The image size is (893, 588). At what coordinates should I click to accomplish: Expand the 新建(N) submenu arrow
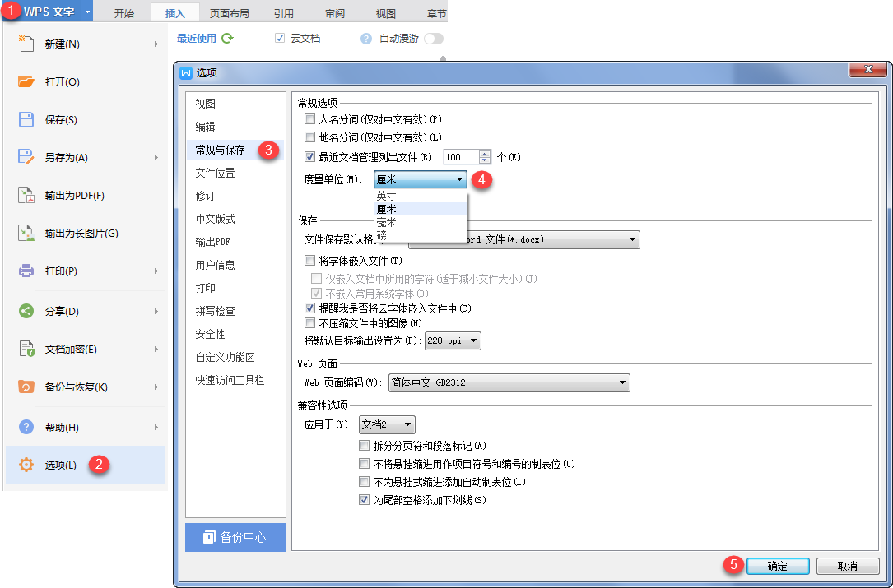click(x=156, y=44)
